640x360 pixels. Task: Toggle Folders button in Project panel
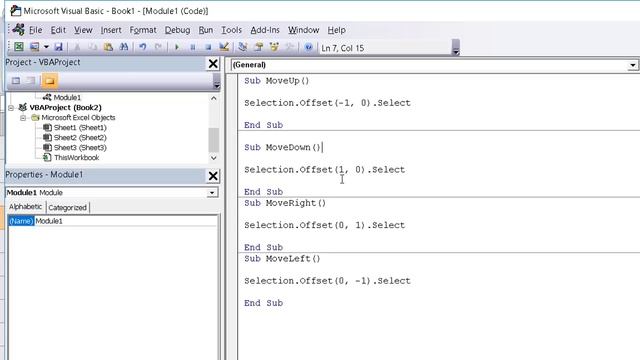[49, 80]
